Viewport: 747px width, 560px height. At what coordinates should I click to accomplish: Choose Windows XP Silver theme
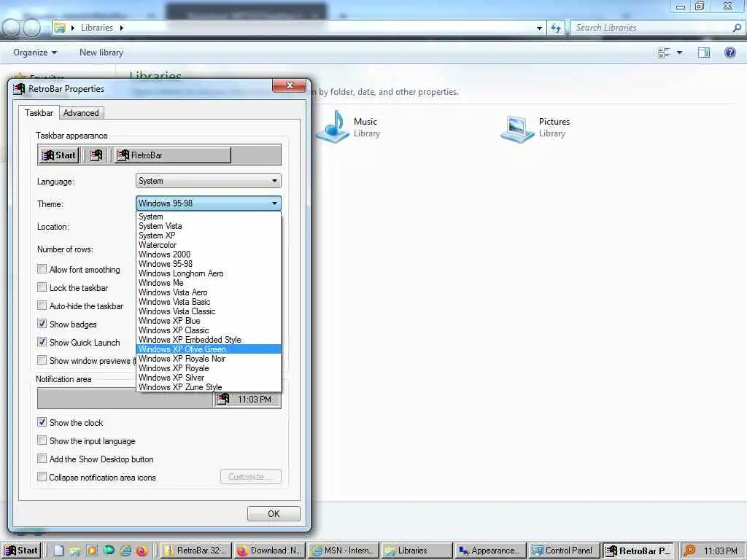pos(208,378)
